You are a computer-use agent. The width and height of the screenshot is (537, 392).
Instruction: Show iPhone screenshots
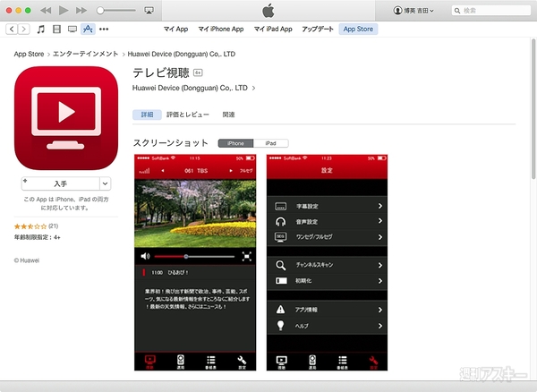(x=235, y=143)
